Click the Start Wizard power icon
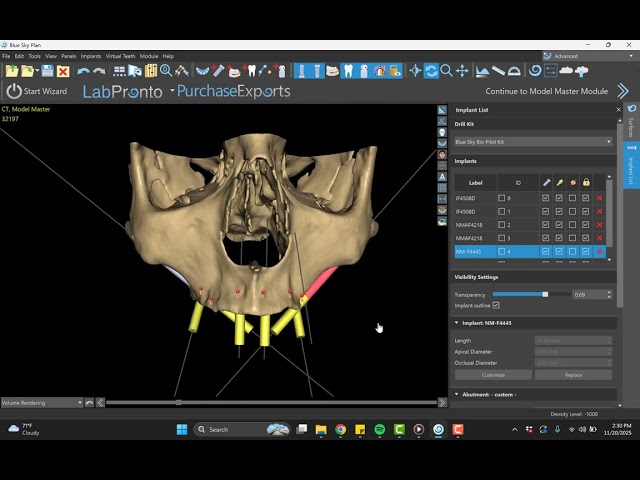Viewport: 640px width, 480px height. (x=13, y=91)
